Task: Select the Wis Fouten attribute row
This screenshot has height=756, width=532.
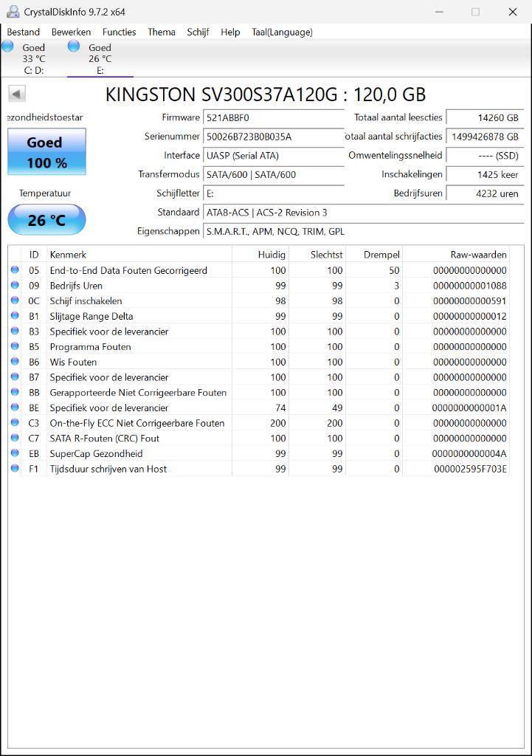Action: click(x=259, y=362)
